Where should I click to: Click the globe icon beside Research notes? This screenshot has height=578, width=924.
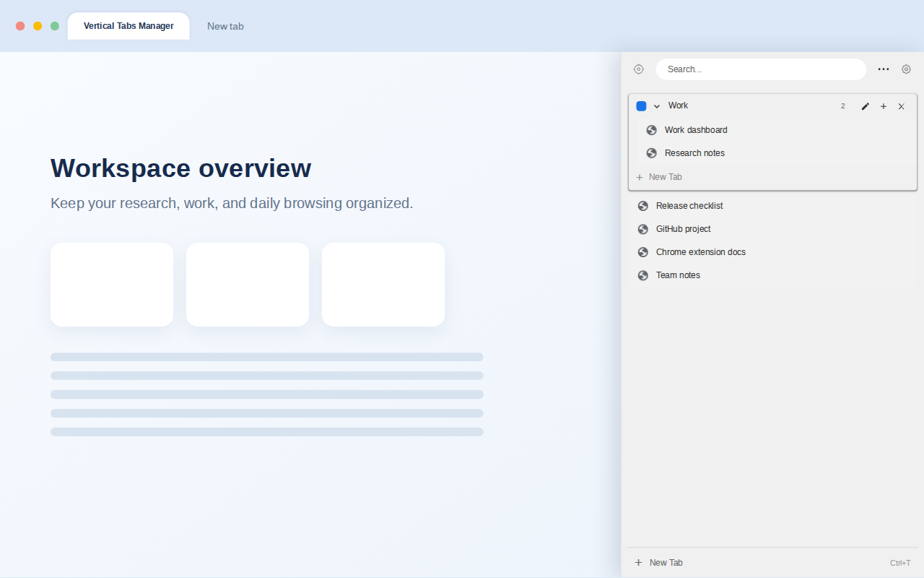652,153
